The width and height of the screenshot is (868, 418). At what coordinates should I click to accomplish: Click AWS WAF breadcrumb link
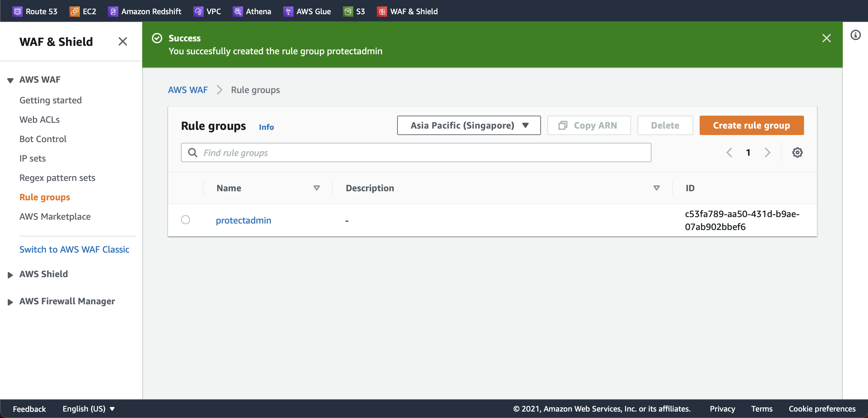coord(188,90)
